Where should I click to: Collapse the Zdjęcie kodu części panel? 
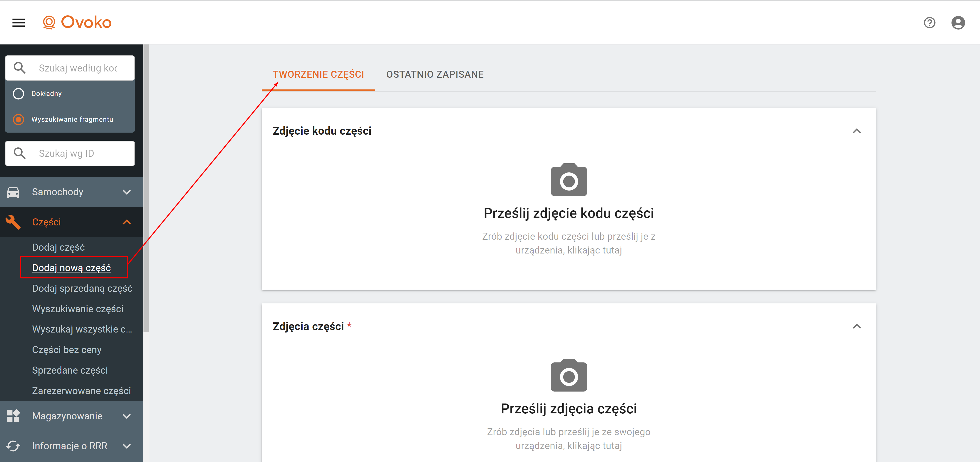pyautogui.click(x=856, y=131)
